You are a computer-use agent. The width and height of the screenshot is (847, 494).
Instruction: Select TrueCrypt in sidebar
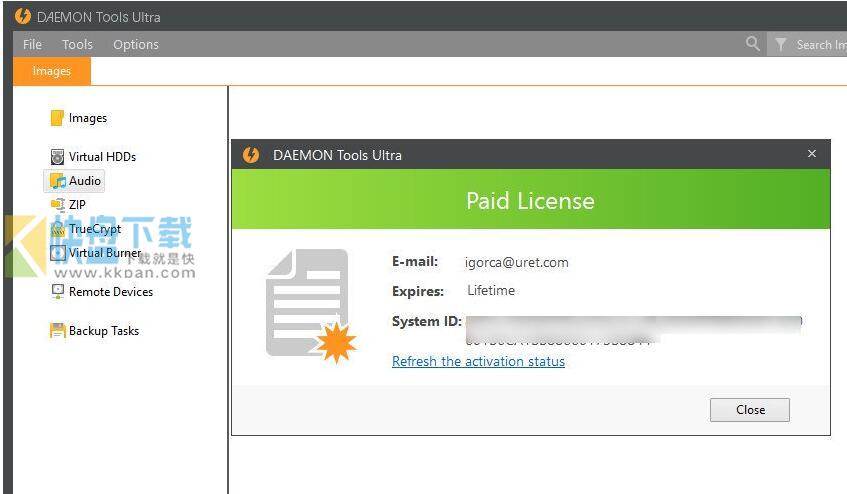[x=95, y=229]
